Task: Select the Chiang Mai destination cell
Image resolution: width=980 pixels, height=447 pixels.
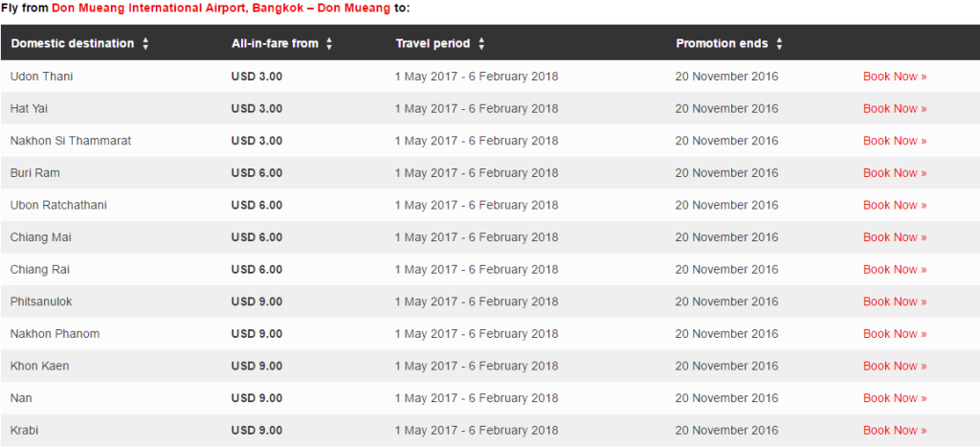Action: (40, 237)
